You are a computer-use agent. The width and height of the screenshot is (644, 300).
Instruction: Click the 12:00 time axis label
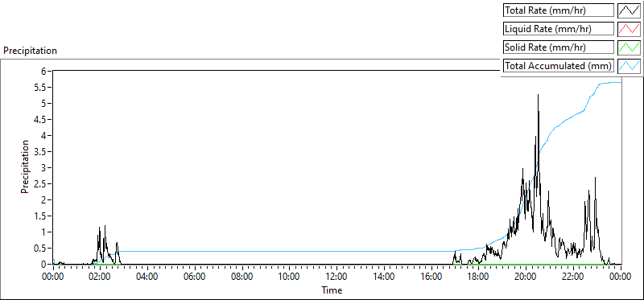tap(336, 276)
